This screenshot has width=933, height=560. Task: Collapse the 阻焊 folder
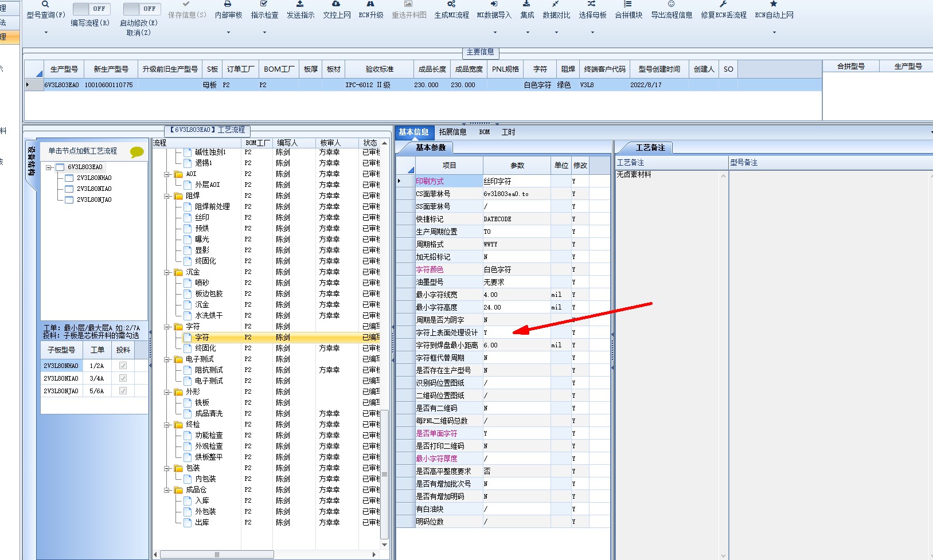(x=167, y=195)
